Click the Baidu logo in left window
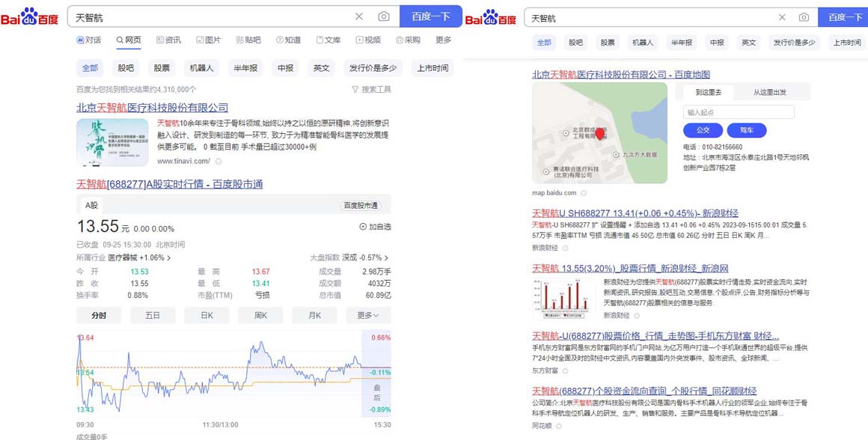Screen dimensions: 868x440 click(29, 17)
